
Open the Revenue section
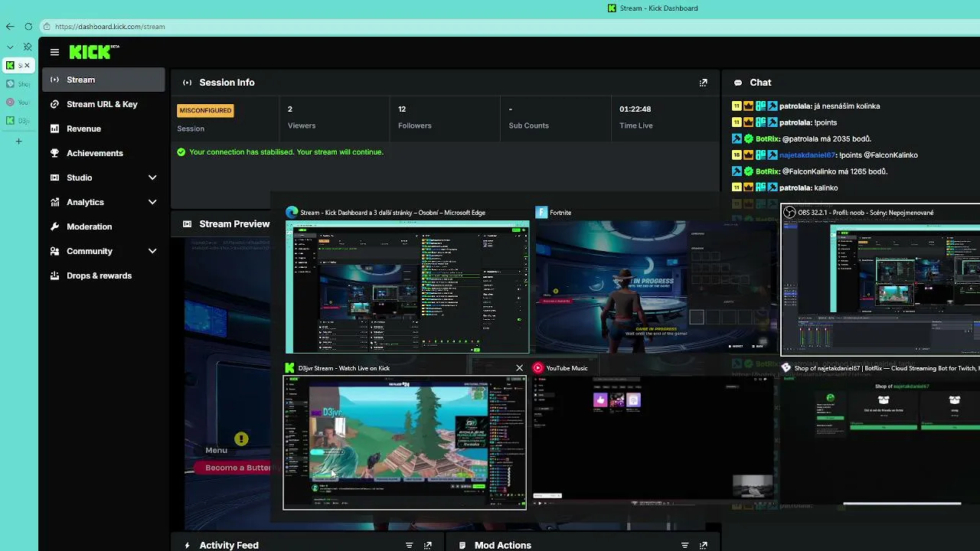tap(103, 129)
